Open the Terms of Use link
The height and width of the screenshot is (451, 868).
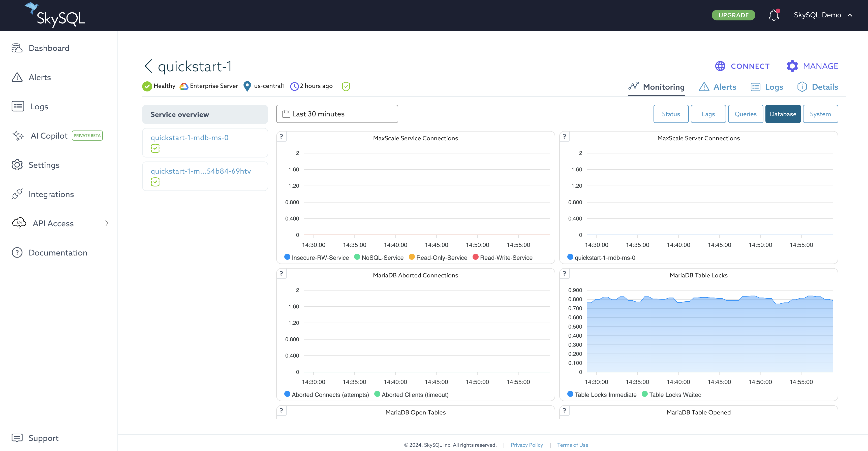click(572, 445)
